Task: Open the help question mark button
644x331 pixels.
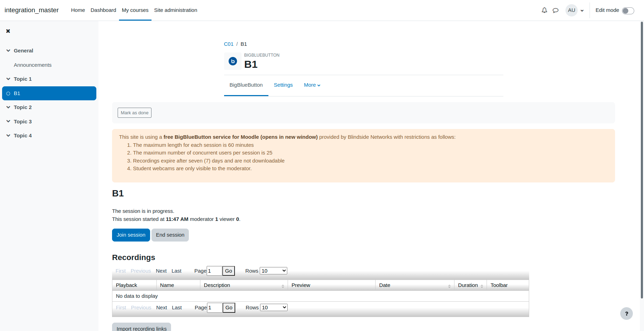Action: (x=627, y=314)
